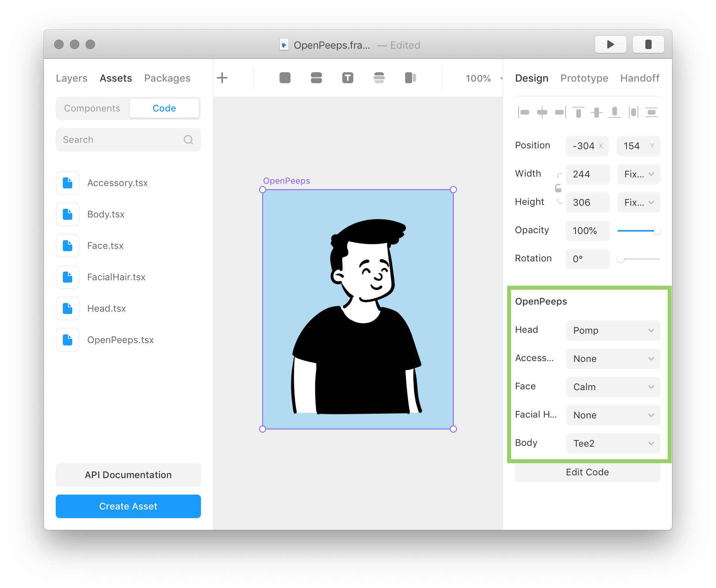The height and width of the screenshot is (588, 716).
Task: Open the 100% zoom dropdown
Action: [x=484, y=78]
